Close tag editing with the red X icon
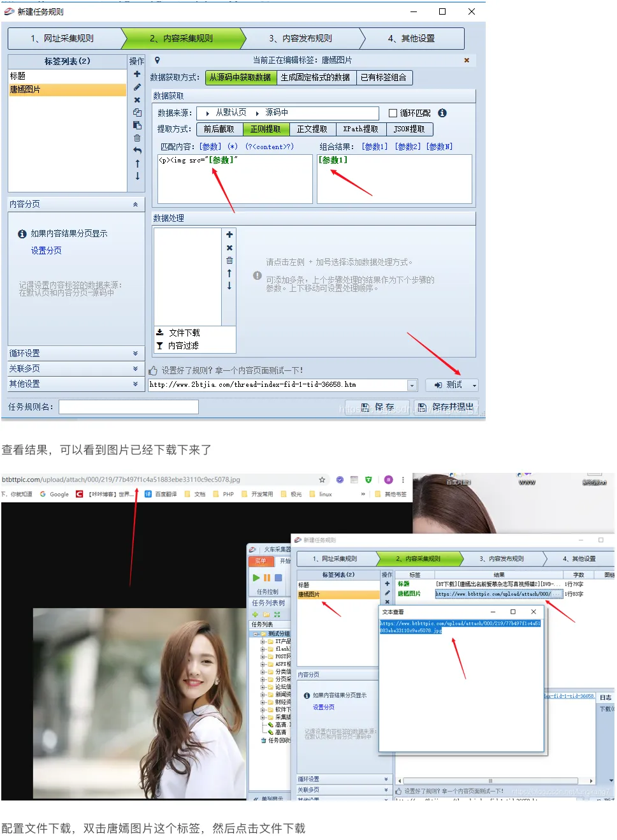 coord(466,61)
